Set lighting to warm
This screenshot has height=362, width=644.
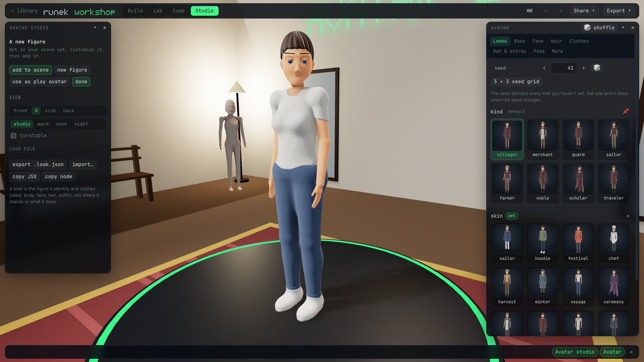tap(43, 124)
